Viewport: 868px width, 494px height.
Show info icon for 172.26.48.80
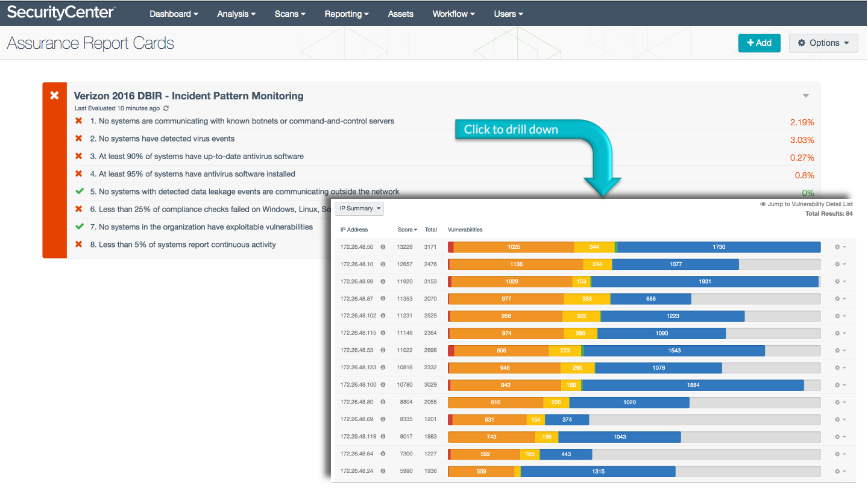[383, 402]
